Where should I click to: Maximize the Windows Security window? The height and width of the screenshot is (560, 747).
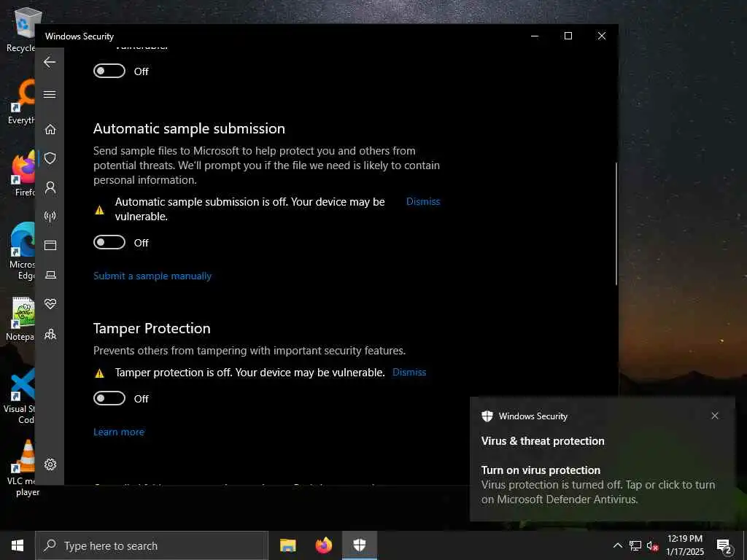[x=568, y=36]
